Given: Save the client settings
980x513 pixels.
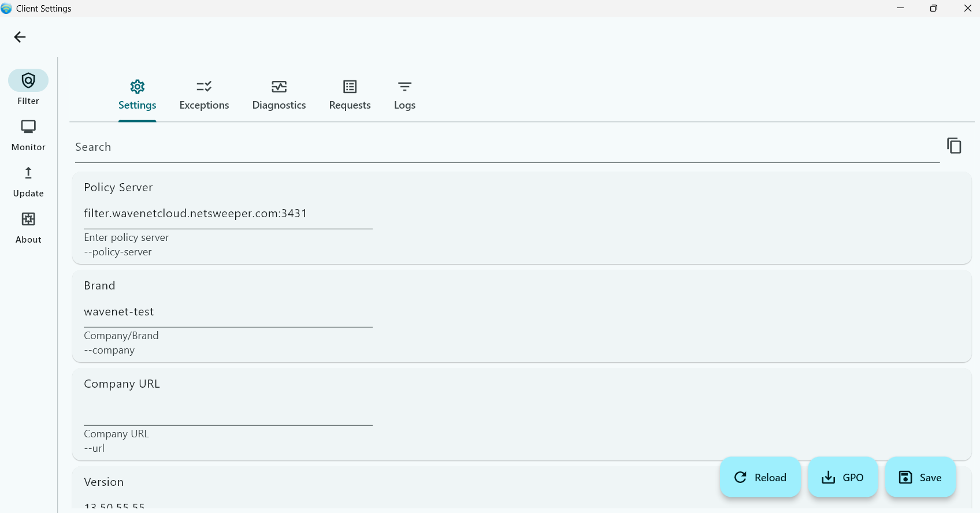Looking at the screenshot, I should click(x=920, y=477).
